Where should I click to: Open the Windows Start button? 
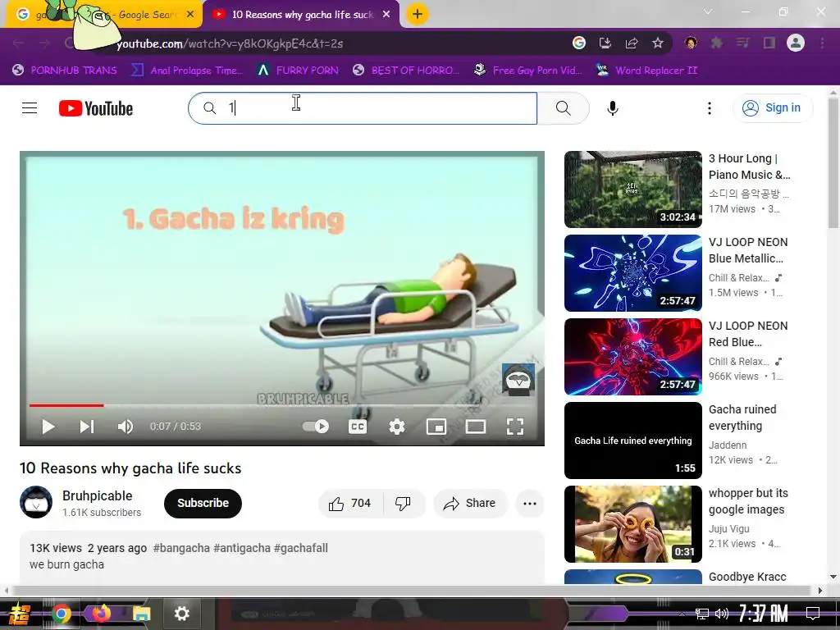coord(21,614)
